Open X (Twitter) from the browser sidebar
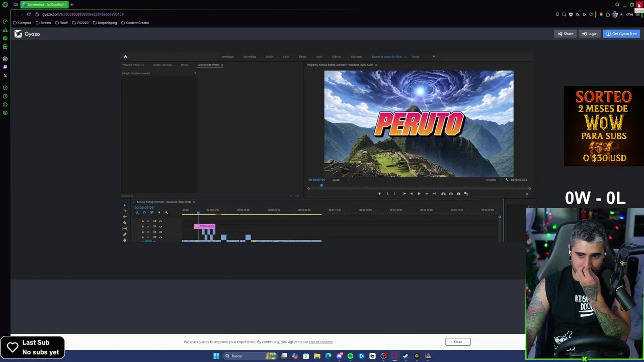The width and height of the screenshot is (644, 362). tap(5, 75)
